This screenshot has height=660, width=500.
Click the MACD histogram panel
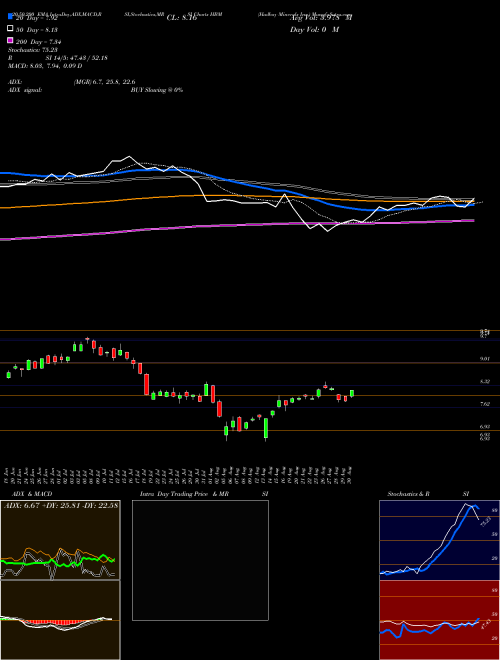[x=60, y=620]
